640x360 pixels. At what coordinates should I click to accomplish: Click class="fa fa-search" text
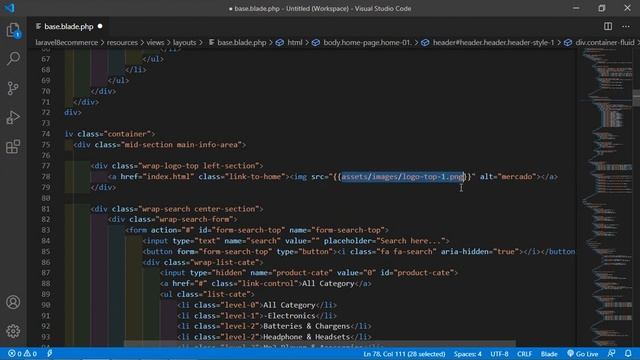[393, 252]
